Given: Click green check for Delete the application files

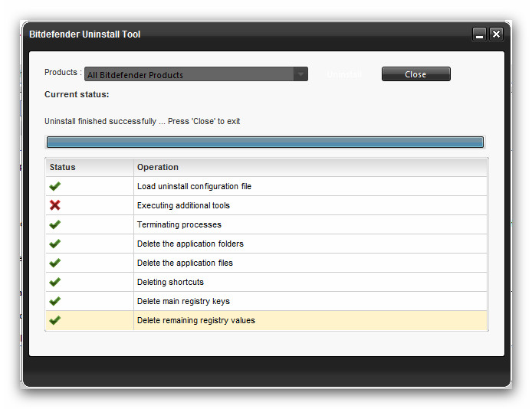Looking at the screenshot, I should coord(55,263).
